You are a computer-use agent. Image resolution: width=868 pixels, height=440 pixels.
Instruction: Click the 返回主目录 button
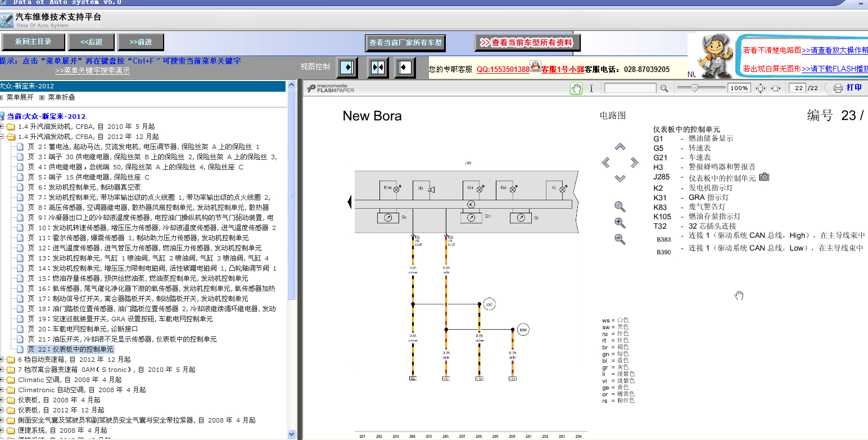pos(33,42)
